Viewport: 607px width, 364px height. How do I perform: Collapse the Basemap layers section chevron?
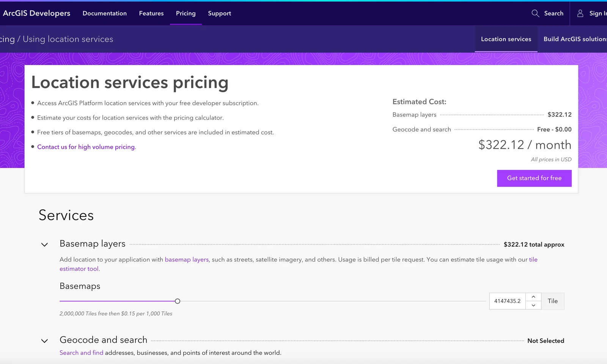[x=44, y=245]
